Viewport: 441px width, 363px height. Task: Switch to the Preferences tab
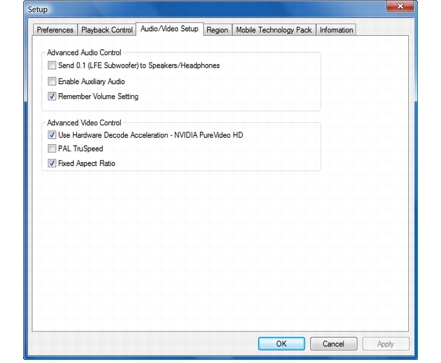click(55, 30)
